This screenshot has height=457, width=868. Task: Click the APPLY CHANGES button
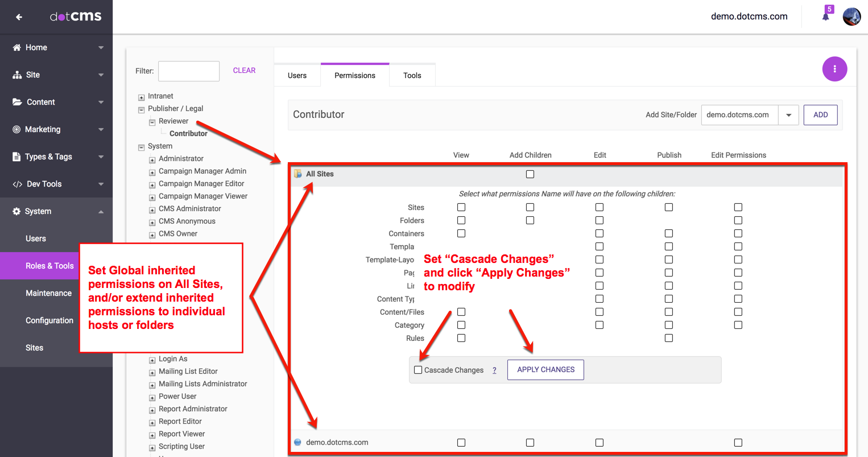[x=545, y=370]
